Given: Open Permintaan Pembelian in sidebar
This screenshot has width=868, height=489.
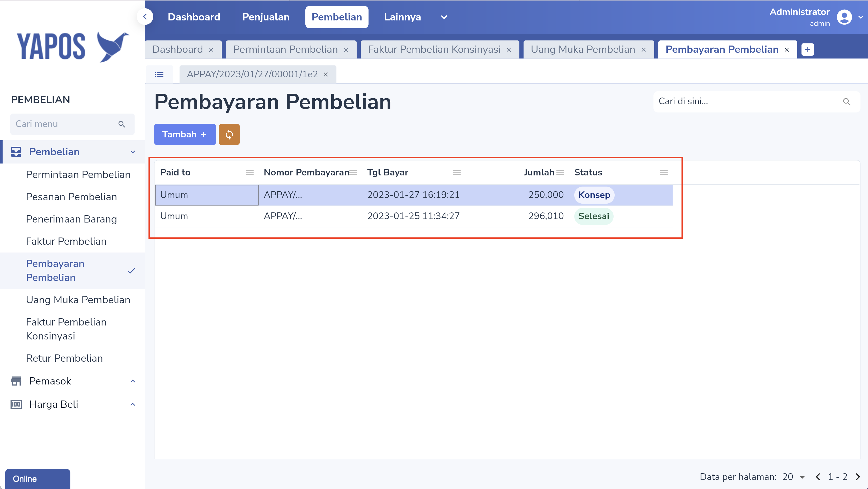Looking at the screenshot, I should [x=78, y=174].
